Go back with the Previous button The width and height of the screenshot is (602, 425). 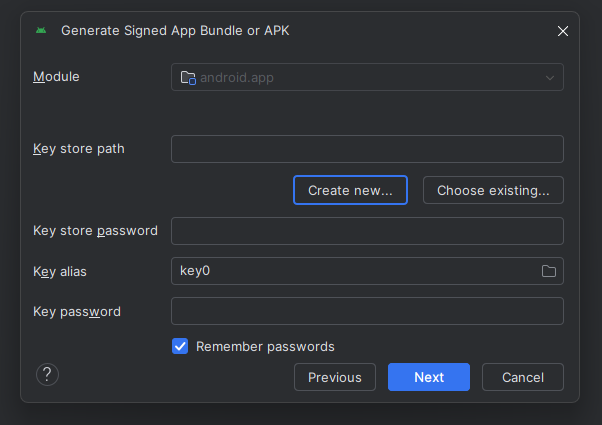(334, 377)
